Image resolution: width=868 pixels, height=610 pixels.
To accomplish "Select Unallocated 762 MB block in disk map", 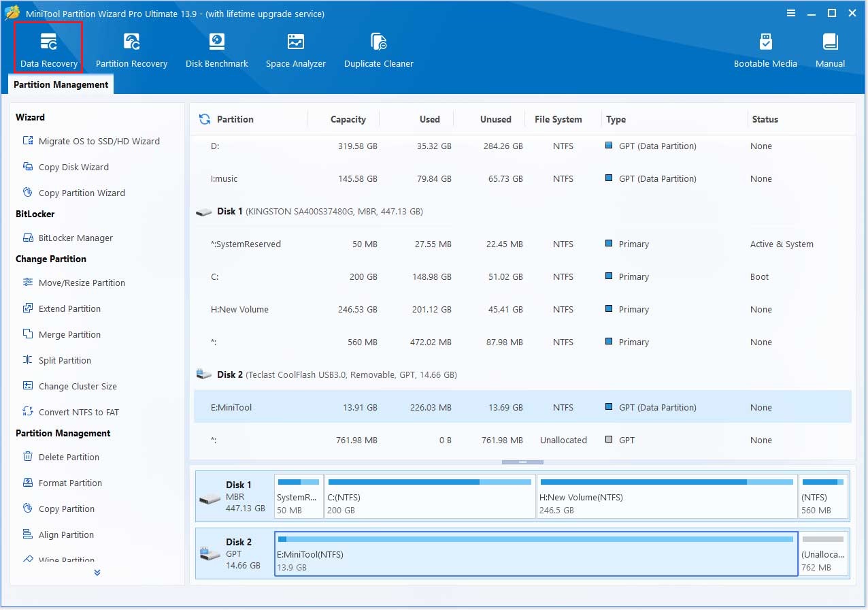I will [823, 553].
